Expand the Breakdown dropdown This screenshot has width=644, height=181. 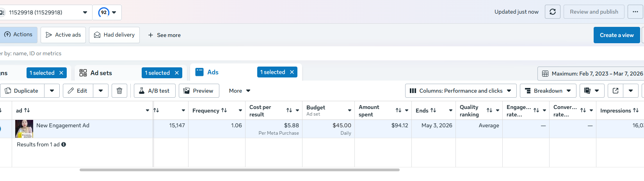(x=548, y=91)
